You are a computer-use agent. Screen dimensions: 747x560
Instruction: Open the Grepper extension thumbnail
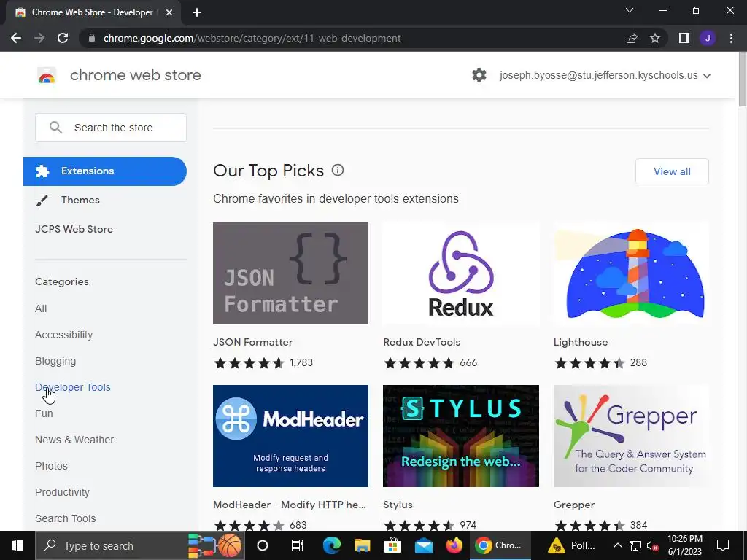[631, 436]
